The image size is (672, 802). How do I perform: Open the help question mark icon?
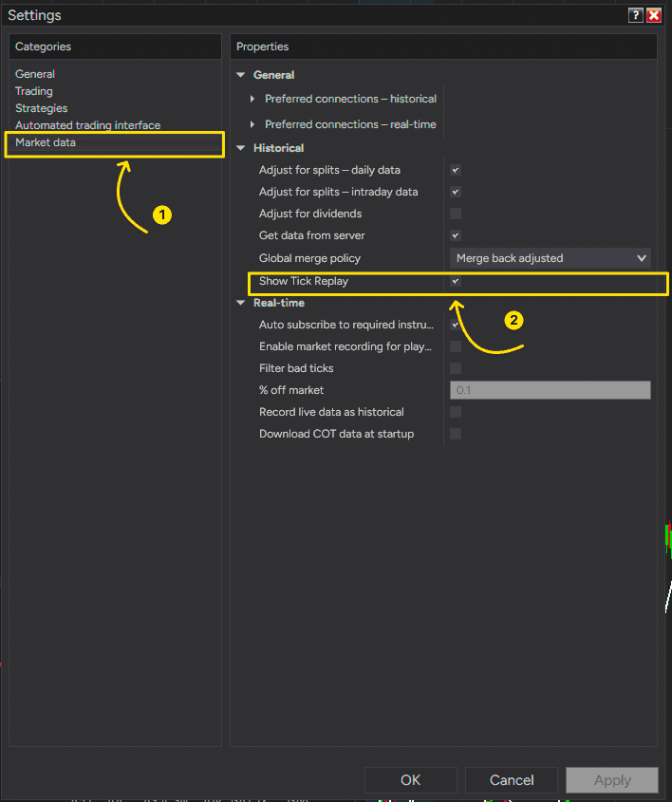coord(635,15)
